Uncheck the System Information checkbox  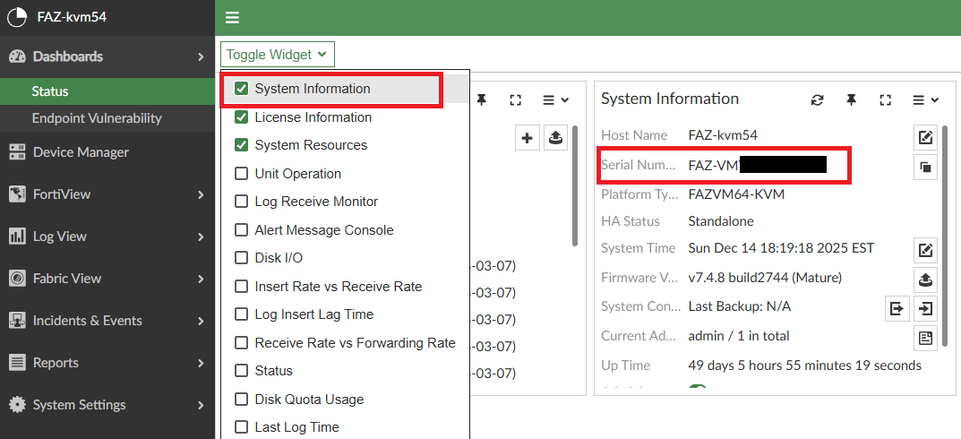[242, 89]
